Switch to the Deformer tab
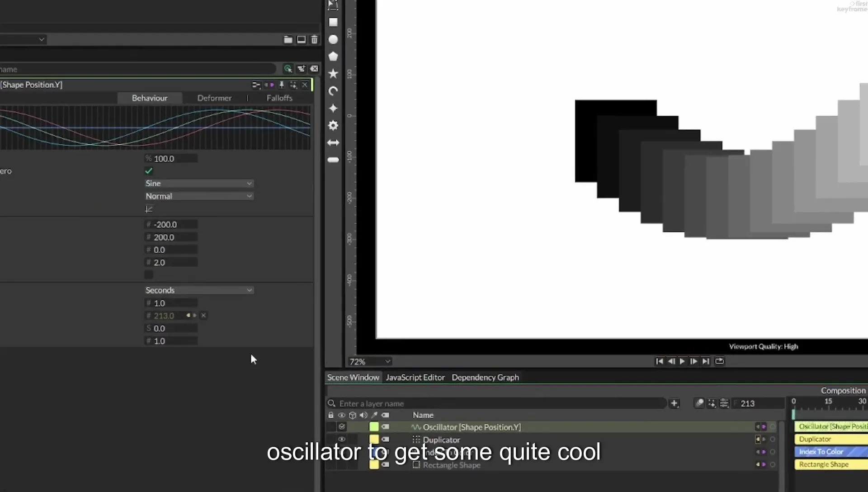Screen dimensions: 868x492 click(214, 98)
